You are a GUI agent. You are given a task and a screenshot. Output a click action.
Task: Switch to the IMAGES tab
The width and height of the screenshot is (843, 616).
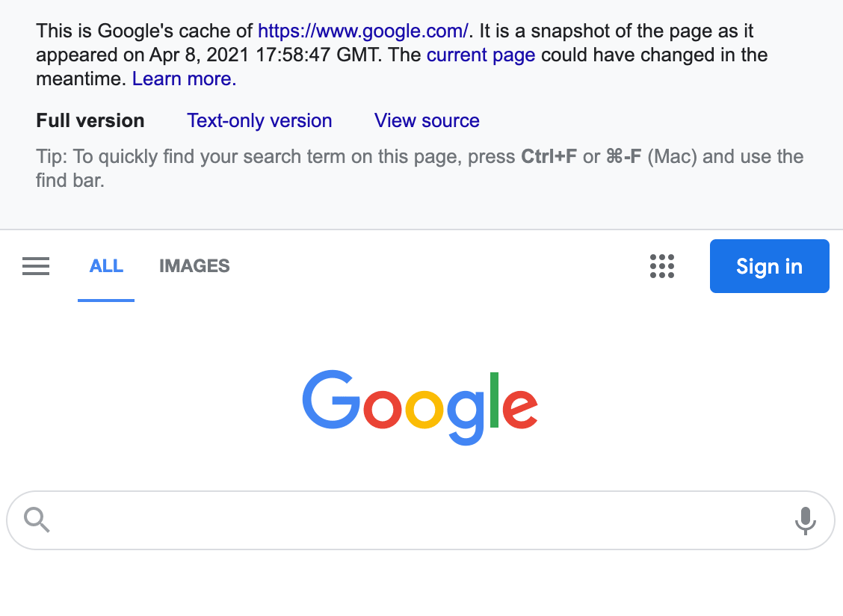click(194, 266)
